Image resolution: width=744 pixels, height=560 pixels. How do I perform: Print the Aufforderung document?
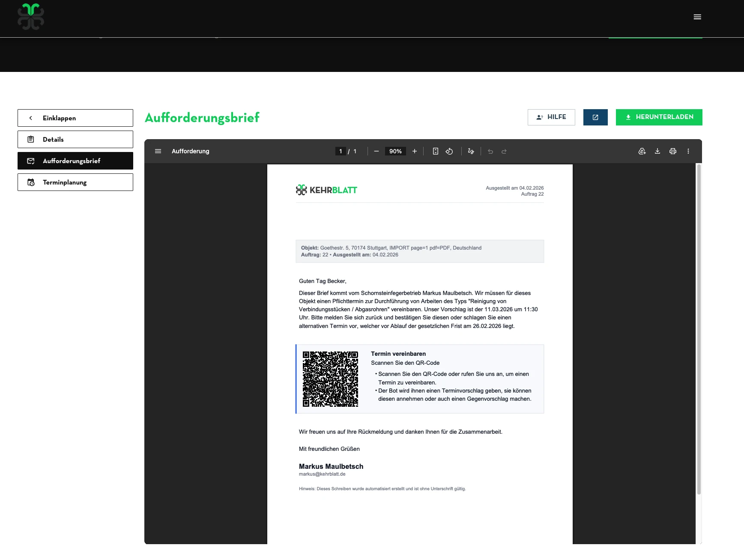tap(672, 151)
